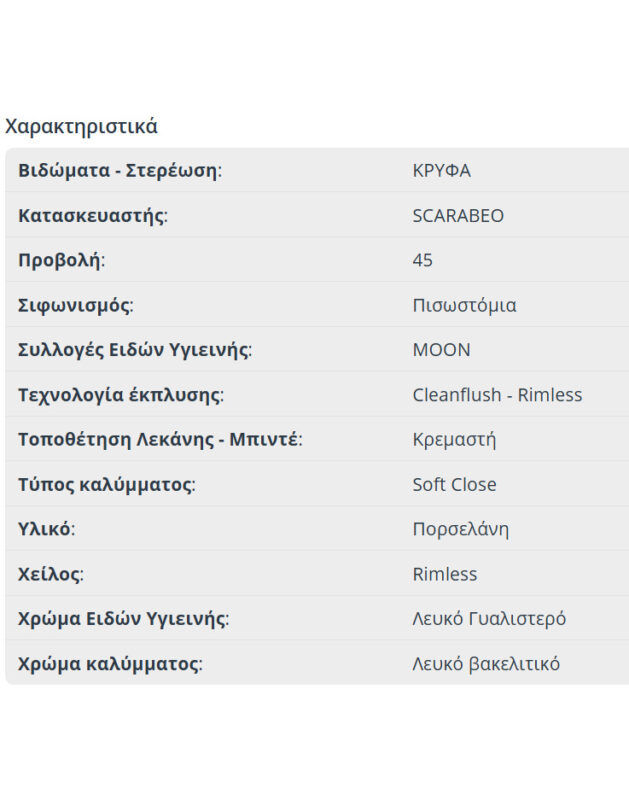Click the Τεχνολογία έκπλυσης label
Image resolution: width=629 pixels, height=800 pixels.
pos(120,395)
